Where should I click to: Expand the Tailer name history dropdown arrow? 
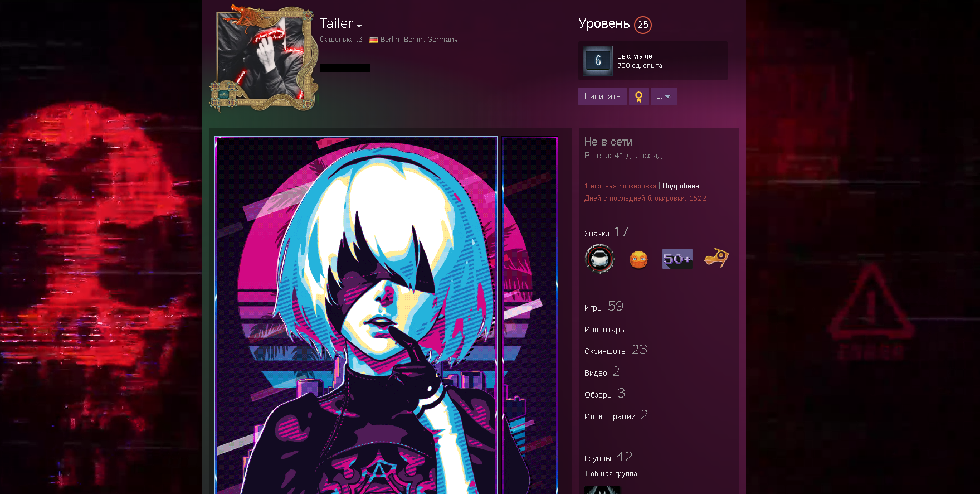[x=359, y=26]
